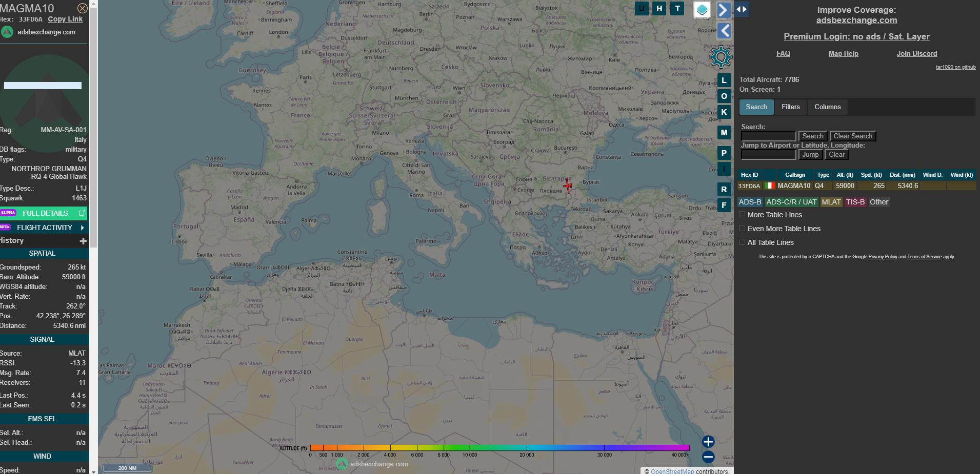
Task: Click the Italian flag in the MAGMA10 row
Action: (x=770, y=186)
